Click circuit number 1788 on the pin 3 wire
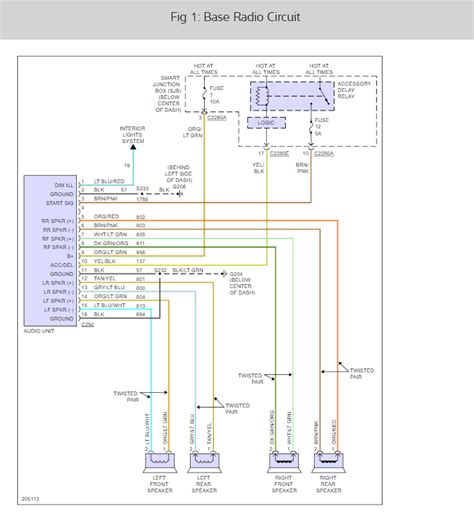 pyautogui.click(x=142, y=199)
